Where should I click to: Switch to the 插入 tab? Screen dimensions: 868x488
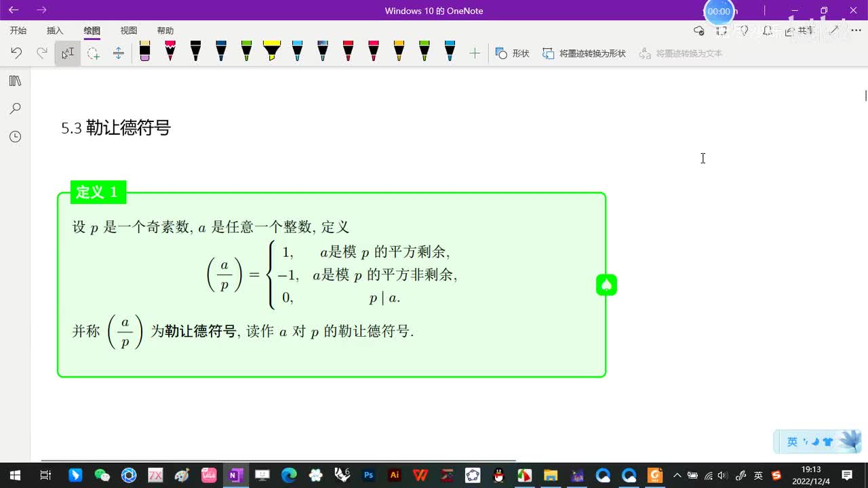55,30
